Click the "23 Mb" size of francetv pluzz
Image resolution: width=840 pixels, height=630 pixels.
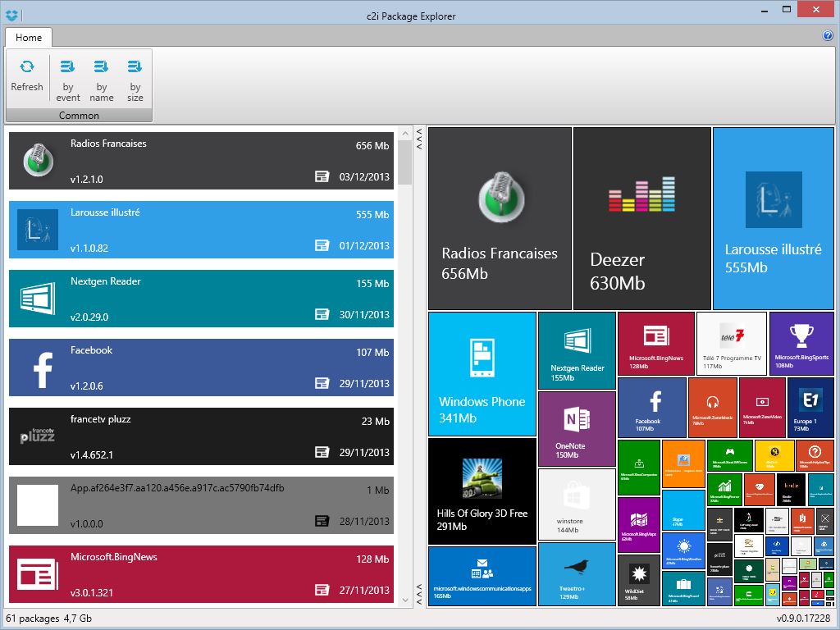[375, 422]
